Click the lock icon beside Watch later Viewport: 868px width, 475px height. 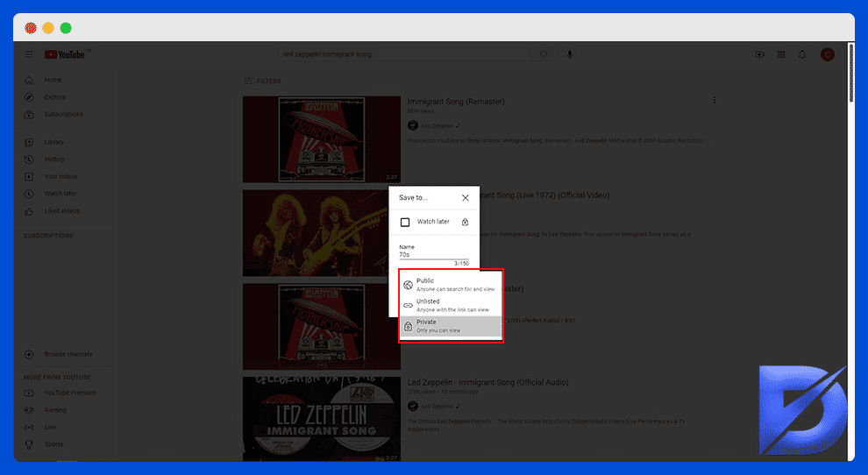(x=465, y=222)
